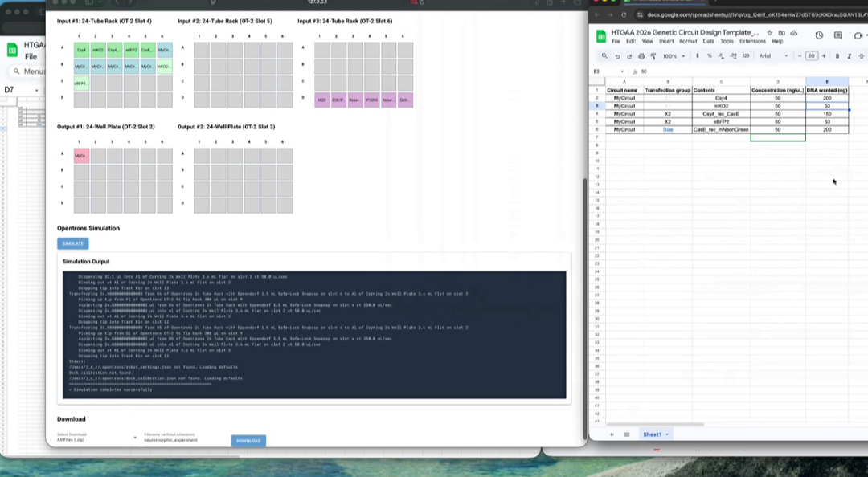Click the print icon in Sheets
The image size is (868, 477).
[x=641, y=56]
